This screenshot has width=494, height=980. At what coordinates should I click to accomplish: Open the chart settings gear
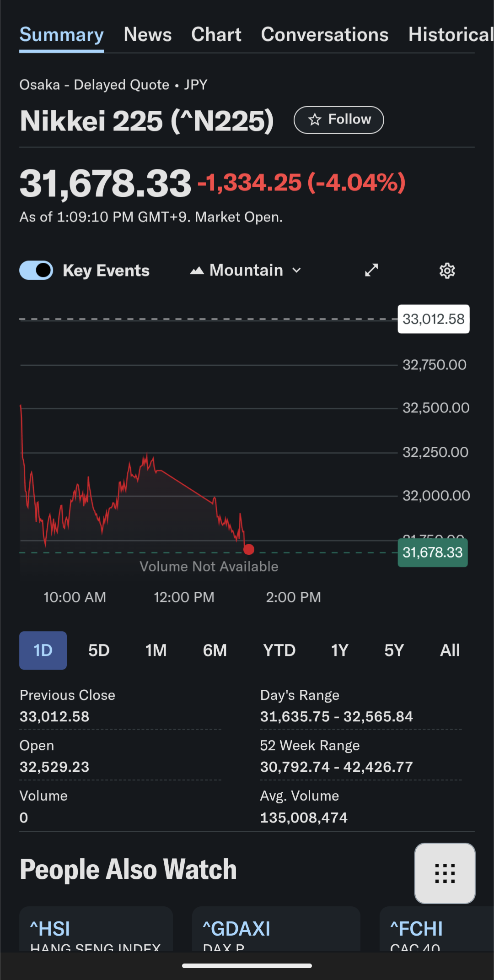447,271
